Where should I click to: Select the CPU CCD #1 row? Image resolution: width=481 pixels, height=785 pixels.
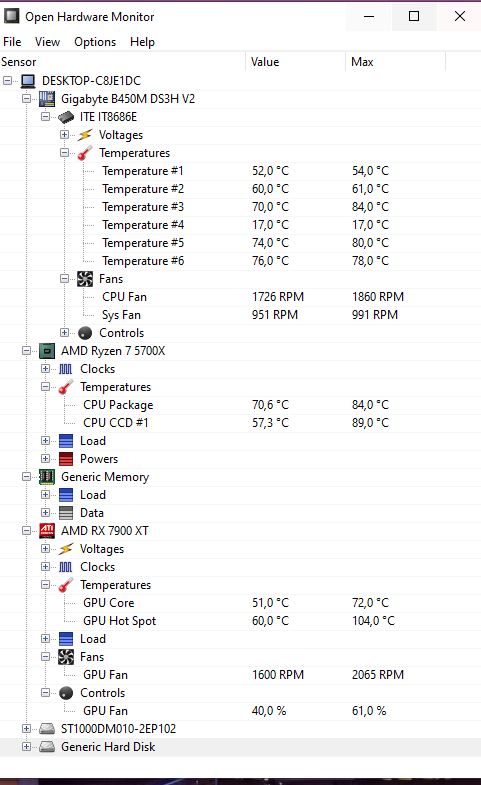pyautogui.click(x=240, y=423)
